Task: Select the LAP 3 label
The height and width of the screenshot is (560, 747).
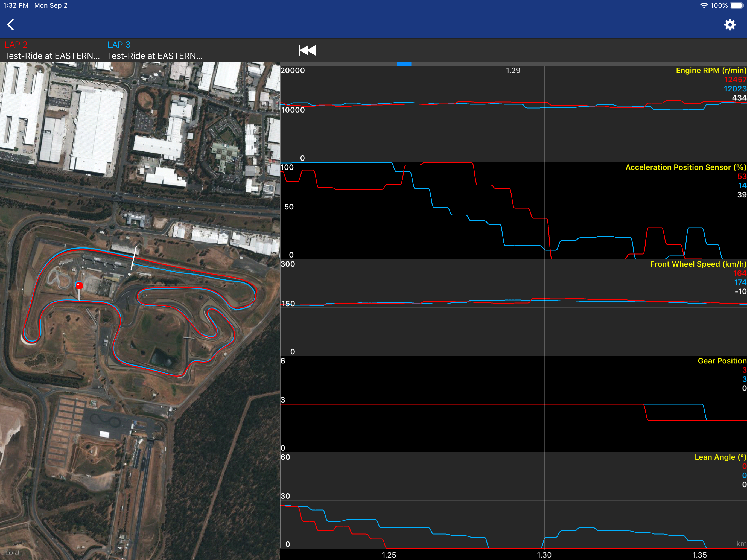Action: [119, 45]
